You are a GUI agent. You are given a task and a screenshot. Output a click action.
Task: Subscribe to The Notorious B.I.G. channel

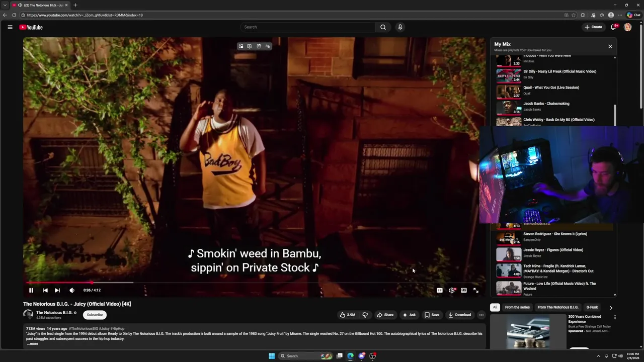click(x=95, y=315)
